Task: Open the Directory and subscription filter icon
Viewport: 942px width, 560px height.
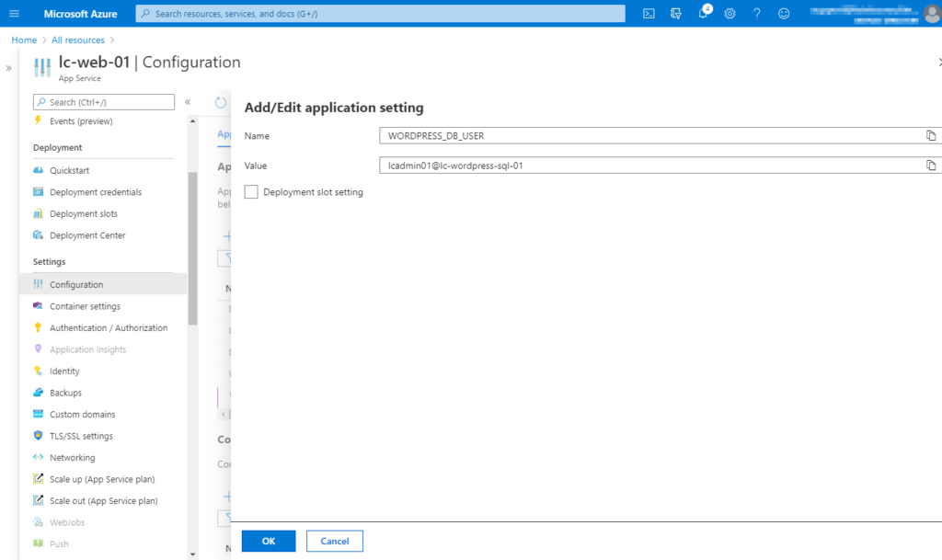Action: [x=676, y=13]
